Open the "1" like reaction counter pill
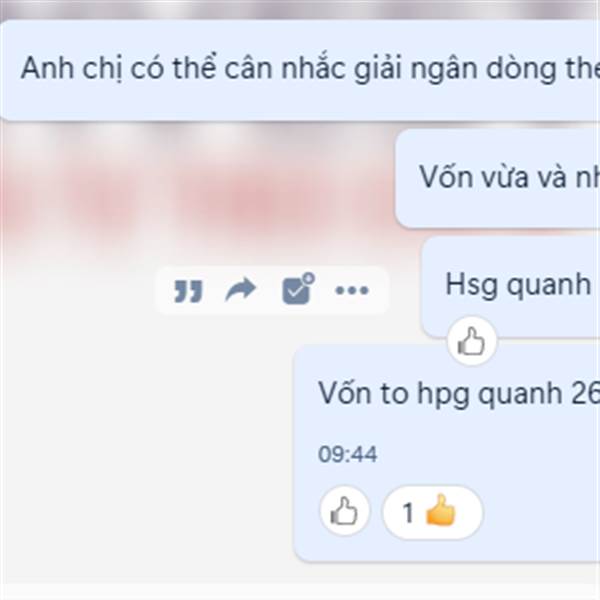This screenshot has width=600, height=600. pos(432,512)
